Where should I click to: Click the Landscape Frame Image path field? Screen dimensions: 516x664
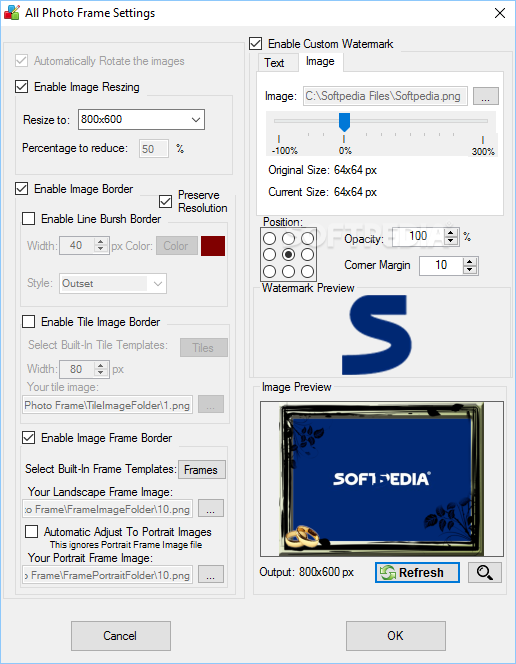click(x=108, y=509)
